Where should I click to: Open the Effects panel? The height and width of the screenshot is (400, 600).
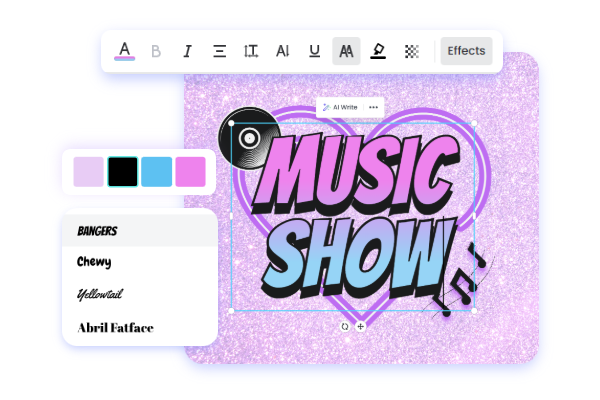[x=466, y=51]
